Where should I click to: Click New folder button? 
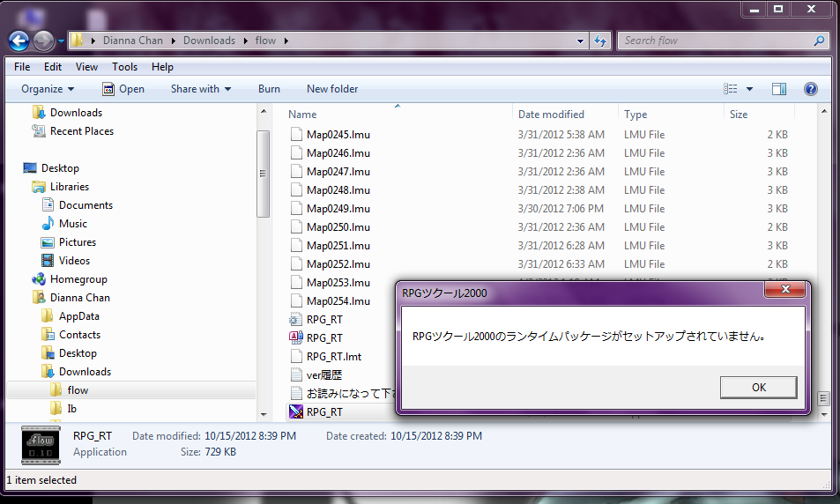click(x=332, y=89)
